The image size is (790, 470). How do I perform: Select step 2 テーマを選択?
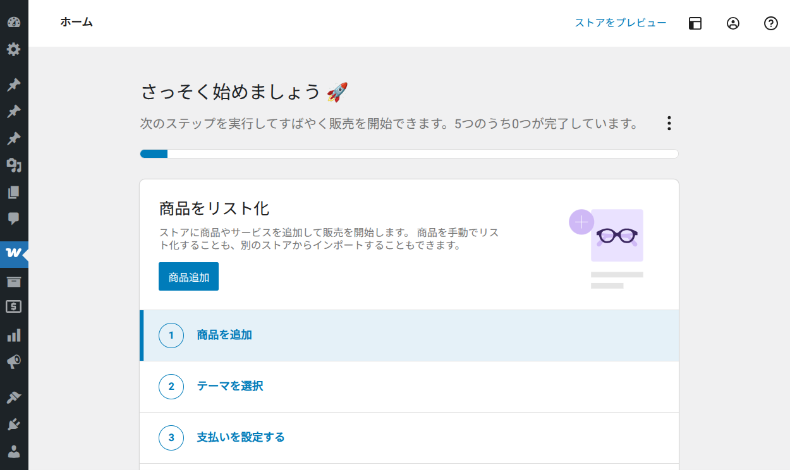pos(409,386)
